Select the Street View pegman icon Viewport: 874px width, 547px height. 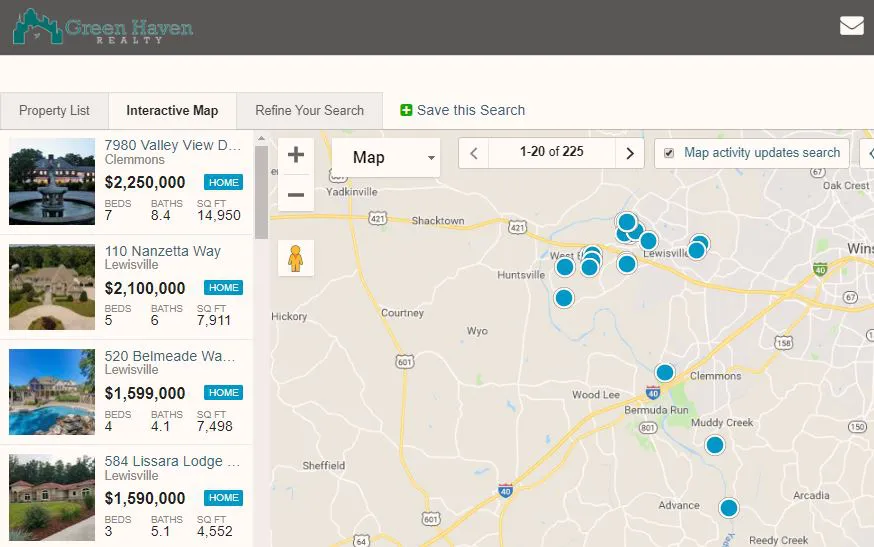click(x=296, y=258)
